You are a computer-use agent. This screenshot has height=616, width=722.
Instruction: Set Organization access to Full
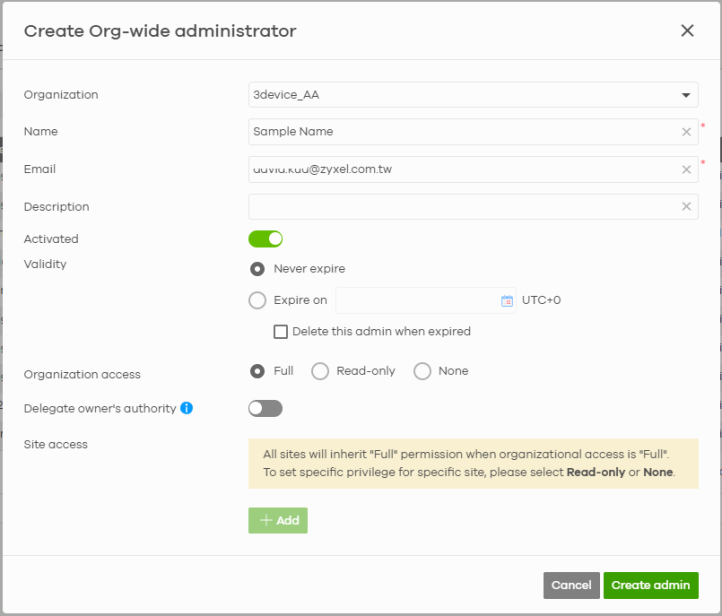258,371
